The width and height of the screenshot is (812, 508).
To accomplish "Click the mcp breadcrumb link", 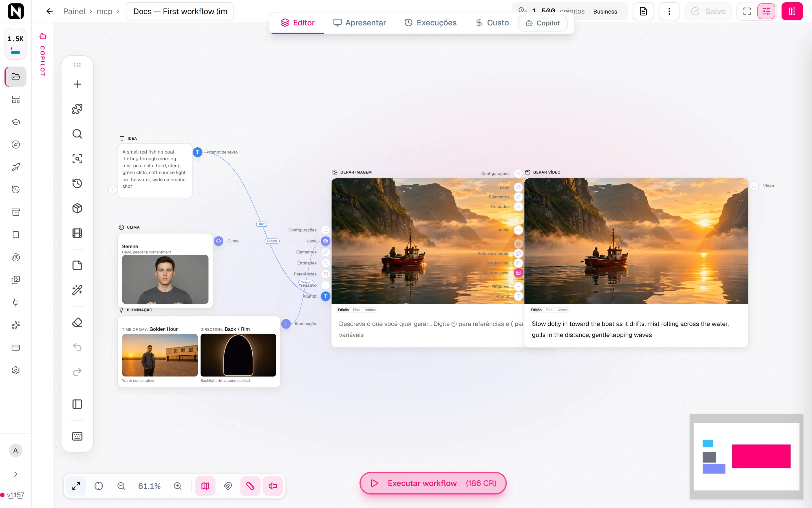I will [104, 11].
